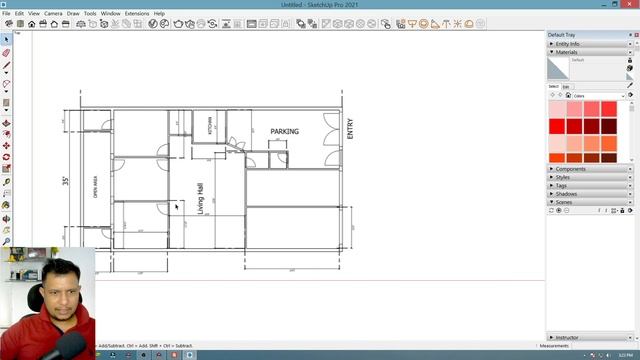Expand the Shadows panel

(589, 194)
